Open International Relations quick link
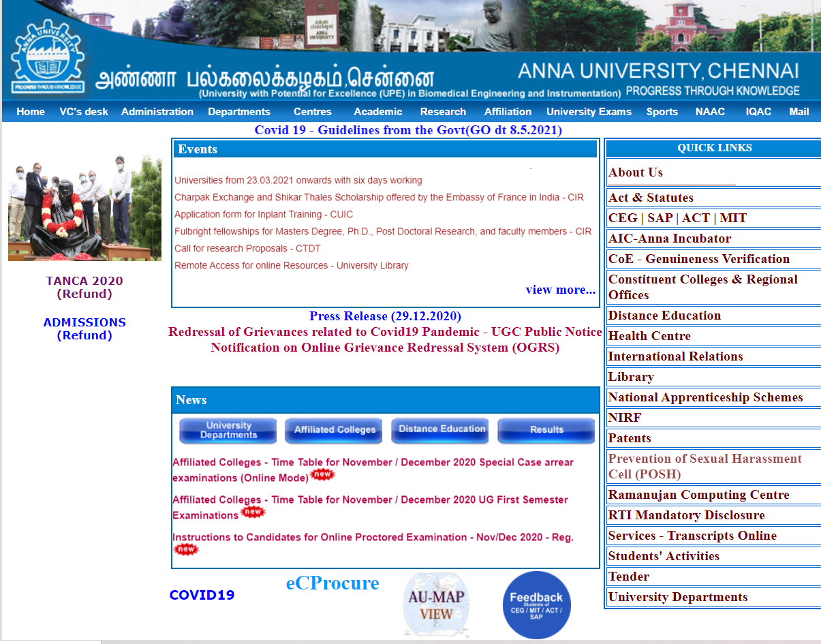 [x=676, y=356]
